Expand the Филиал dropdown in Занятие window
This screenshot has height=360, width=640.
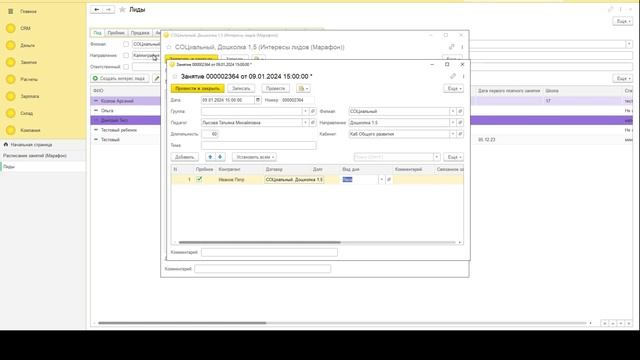[x=453, y=111]
